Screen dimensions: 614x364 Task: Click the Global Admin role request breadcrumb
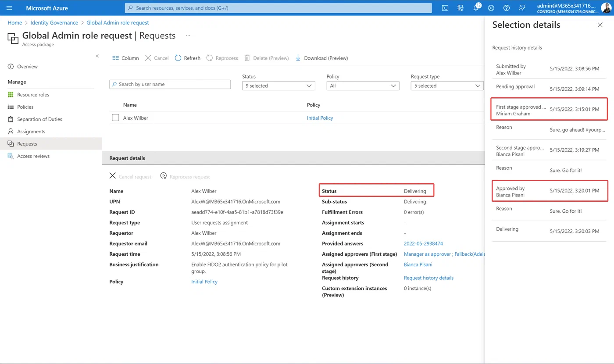point(118,22)
